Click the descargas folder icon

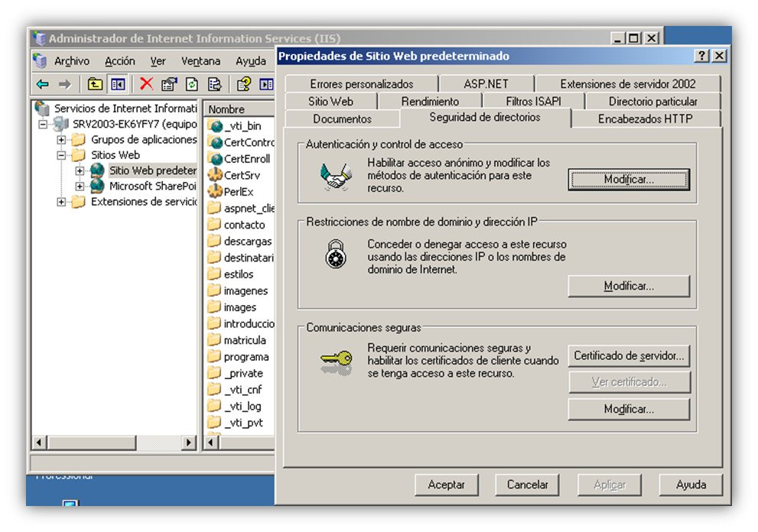tap(214, 241)
